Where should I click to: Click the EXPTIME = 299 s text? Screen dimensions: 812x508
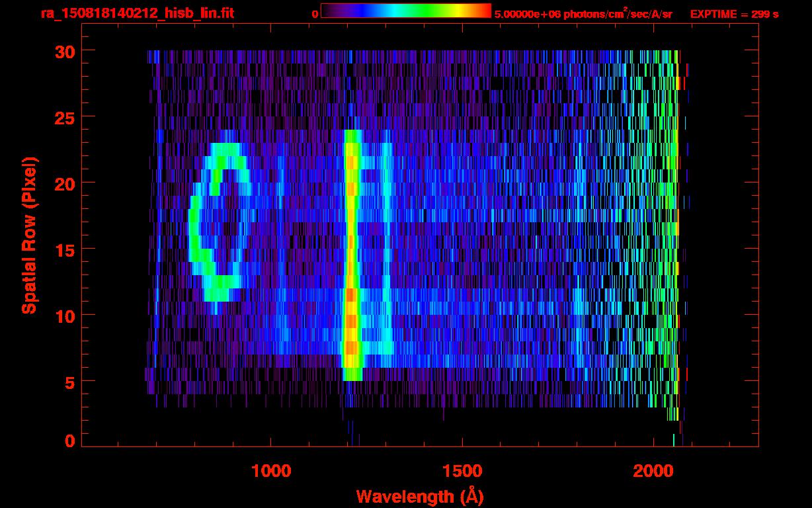tap(734, 14)
